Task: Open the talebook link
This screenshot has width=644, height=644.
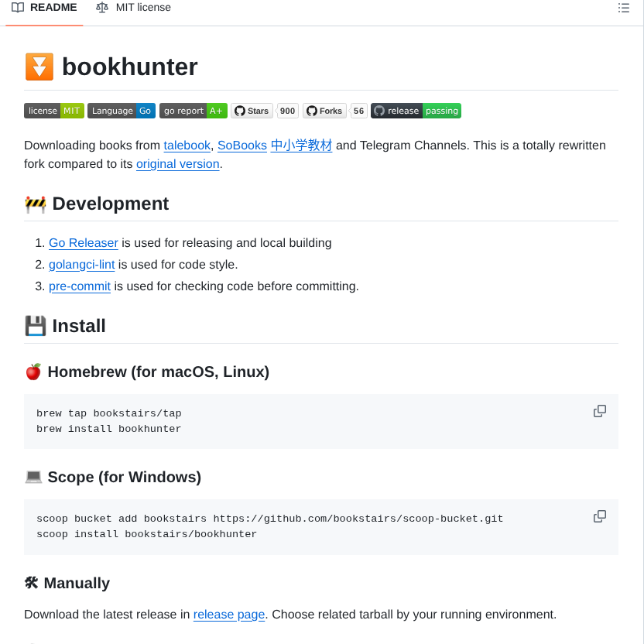Action: 187,145
